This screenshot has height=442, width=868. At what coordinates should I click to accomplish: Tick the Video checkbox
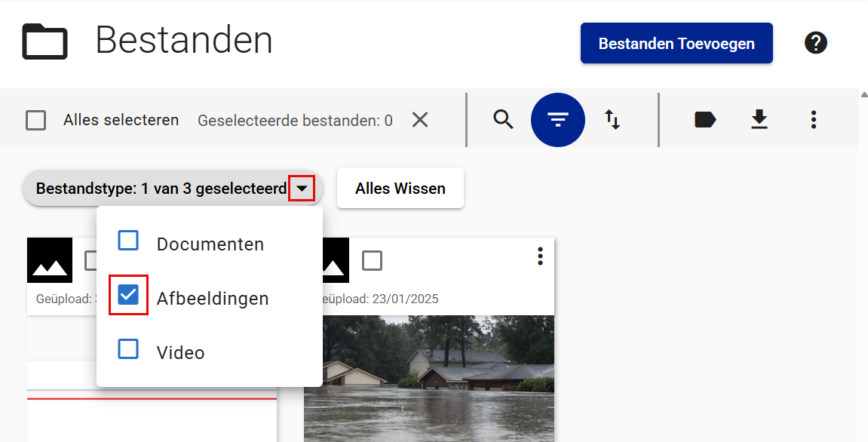click(x=129, y=349)
